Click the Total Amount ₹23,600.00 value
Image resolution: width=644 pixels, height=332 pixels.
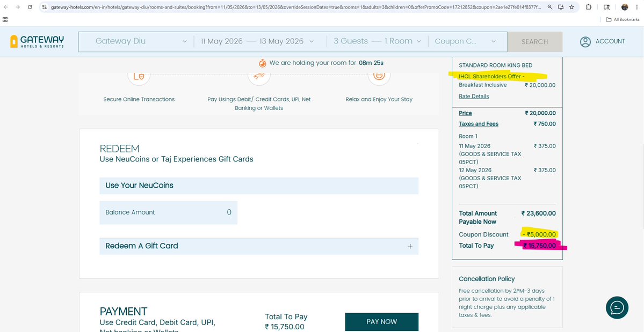click(x=538, y=213)
